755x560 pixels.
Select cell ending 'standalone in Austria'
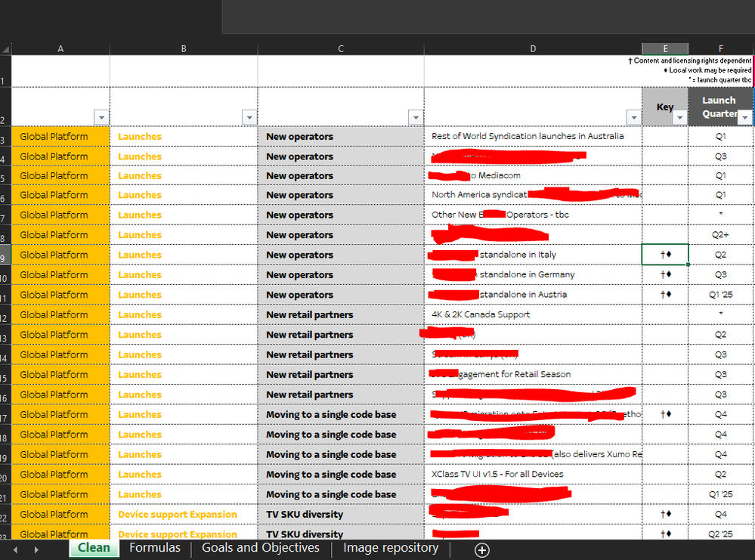coord(533,295)
